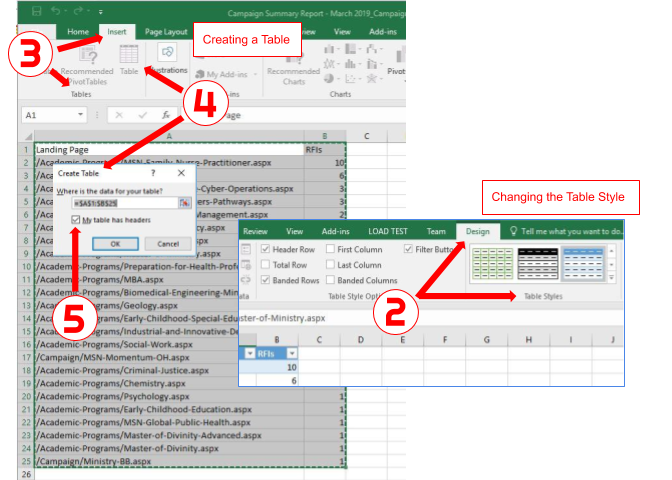672x480 pixels.
Task: Toggle My table has headers checkbox
Action: click(76, 220)
